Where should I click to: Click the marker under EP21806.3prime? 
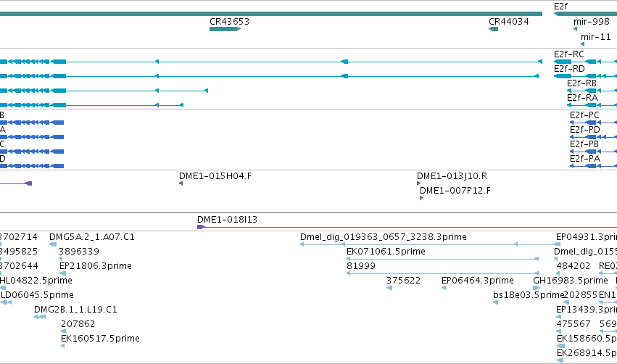[x=62, y=274]
